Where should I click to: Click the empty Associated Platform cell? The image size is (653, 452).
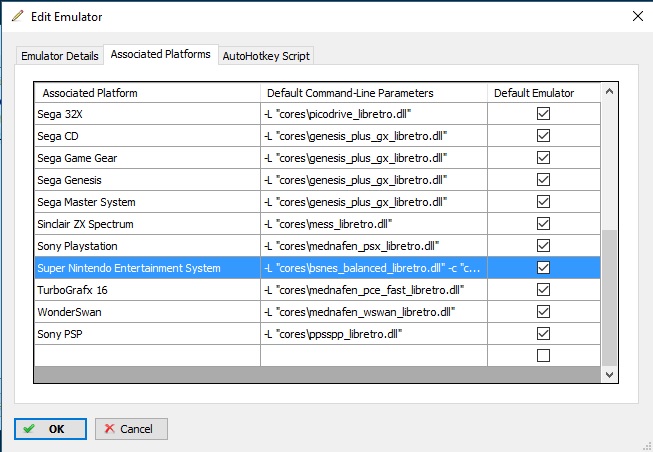(x=147, y=356)
